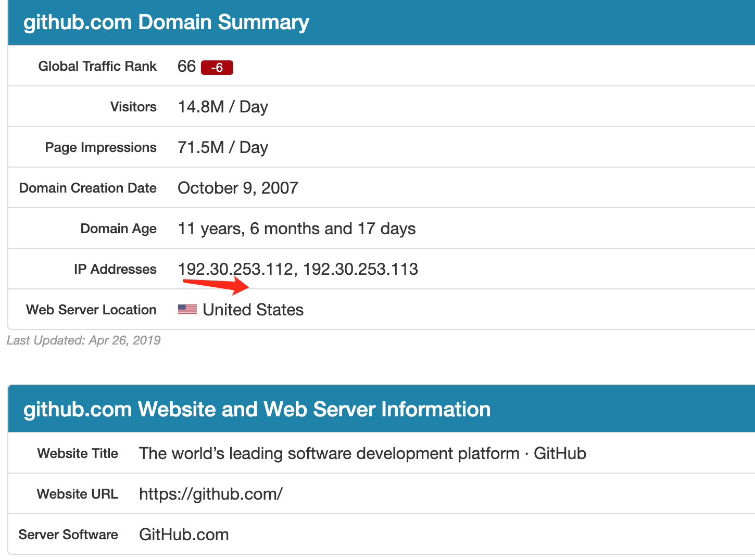
Task: Select the website title value text
Action: click(362, 453)
